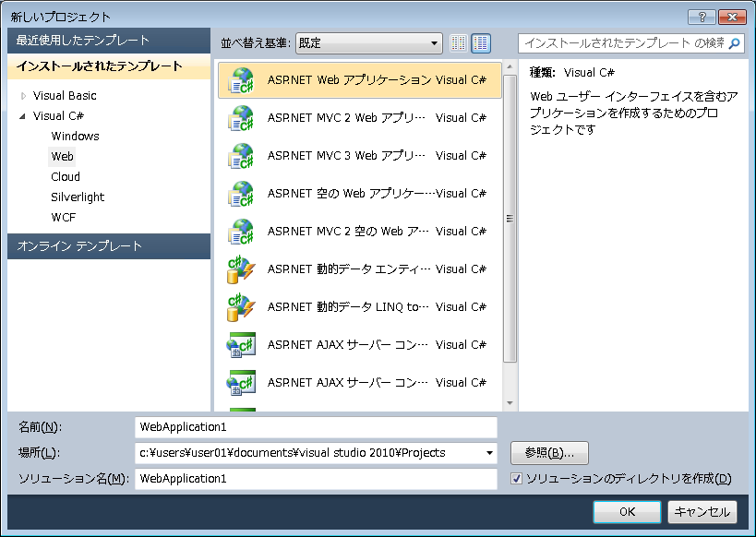The height and width of the screenshot is (537, 756).
Task: Click the ASP.NET 空の Web アプリケー template icon
Action: (241, 194)
